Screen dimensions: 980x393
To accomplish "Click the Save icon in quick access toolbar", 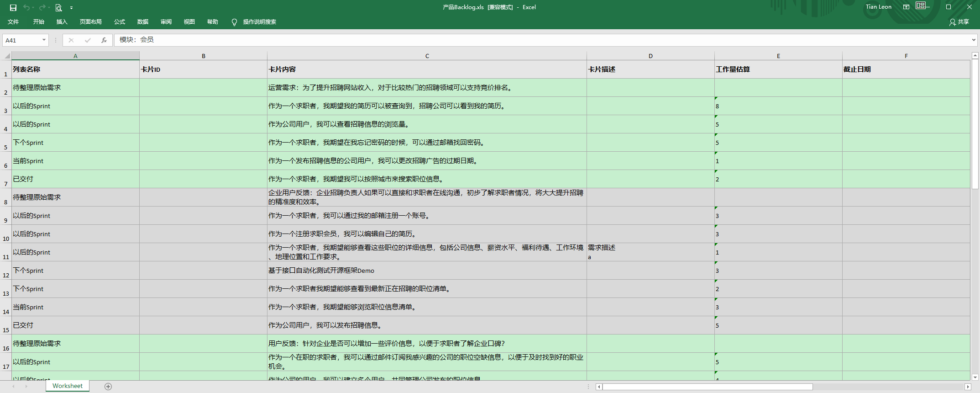I will pyautogui.click(x=13, y=7).
